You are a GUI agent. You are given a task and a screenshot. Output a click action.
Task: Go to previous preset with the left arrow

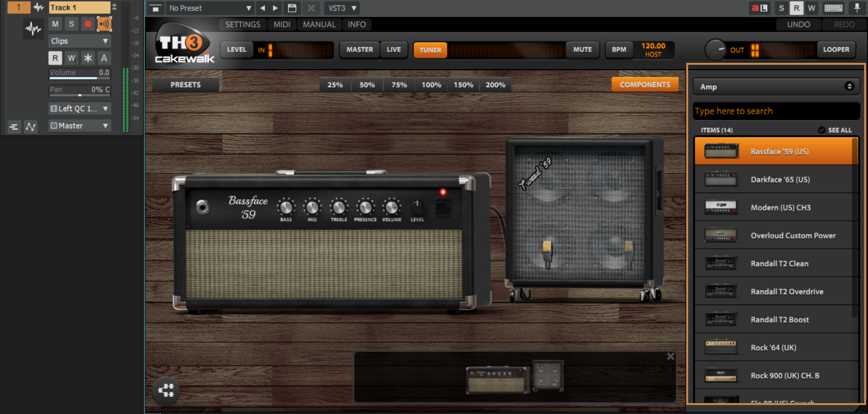tap(263, 8)
